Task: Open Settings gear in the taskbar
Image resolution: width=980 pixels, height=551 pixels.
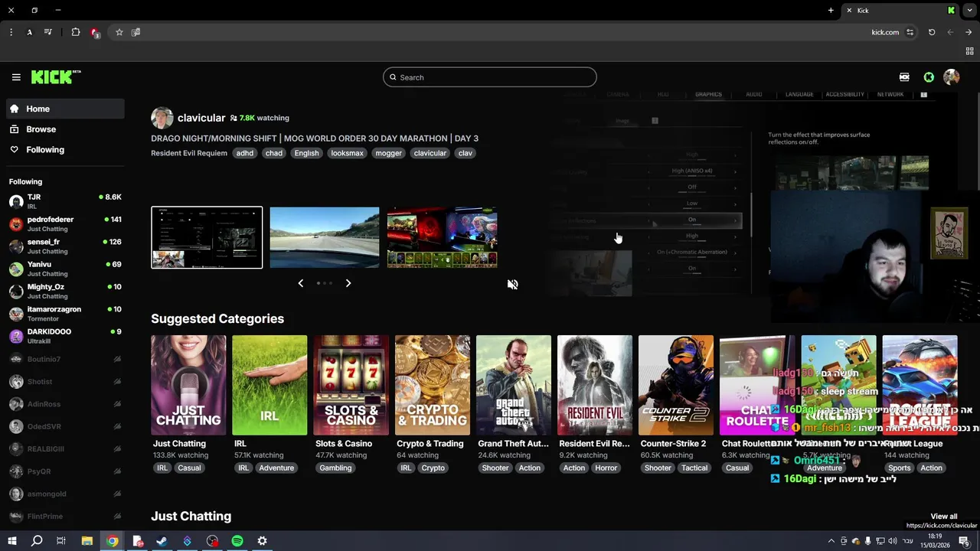Action: tap(262, 541)
